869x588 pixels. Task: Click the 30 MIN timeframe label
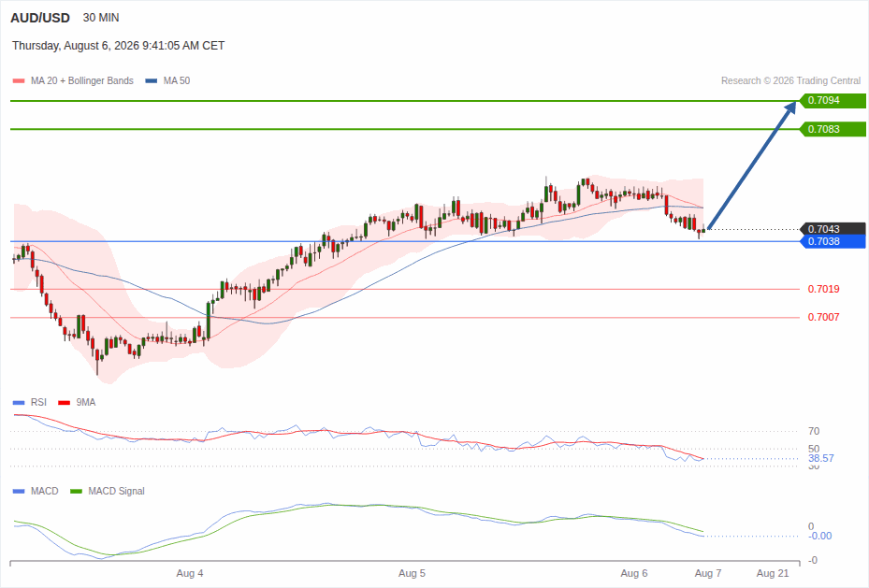pos(101,18)
